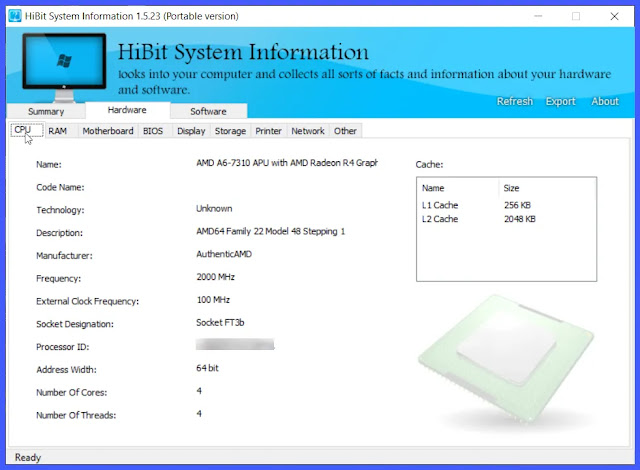Screen dimensions: 640x470
Task: Click the Cache: section label
Action: [429, 164]
